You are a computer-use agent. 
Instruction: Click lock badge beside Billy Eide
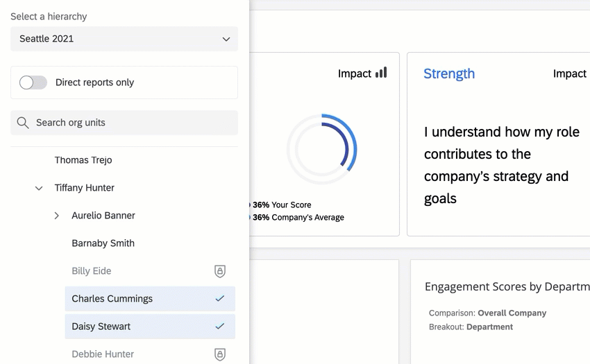coord(220,271)
